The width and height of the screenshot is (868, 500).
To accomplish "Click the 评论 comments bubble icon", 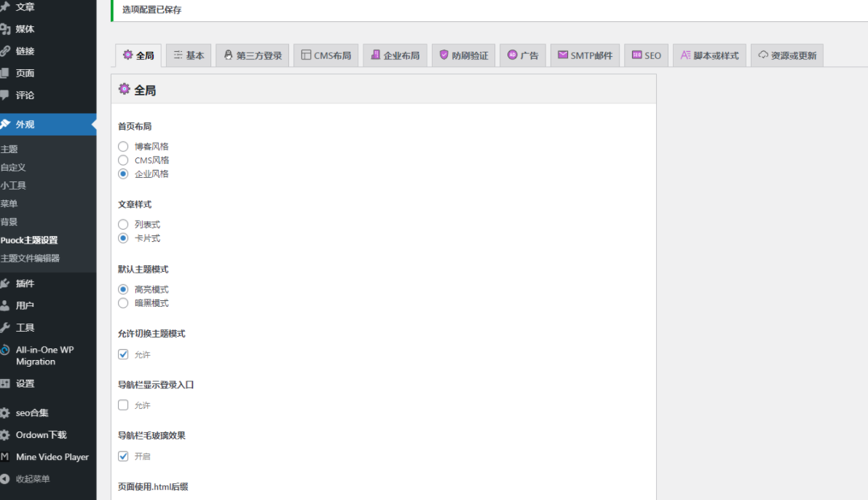I will coord(5,95).
